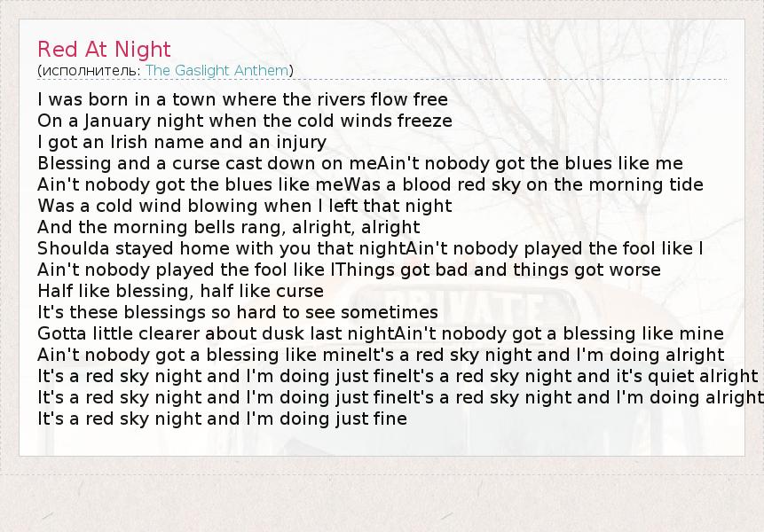The image size is (764, 532).
Task: Click the line mentioning 'blood red sky'
Action: pos(370,184)
